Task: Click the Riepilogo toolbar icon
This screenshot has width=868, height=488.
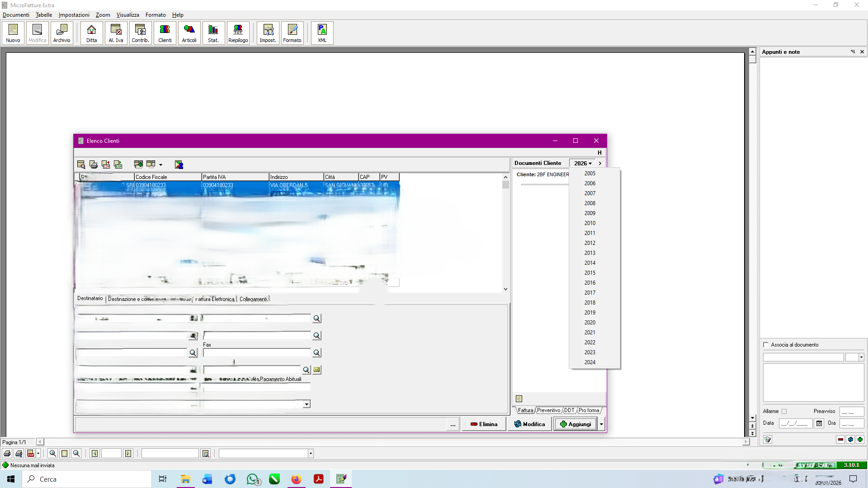Action: pos(238,33)
